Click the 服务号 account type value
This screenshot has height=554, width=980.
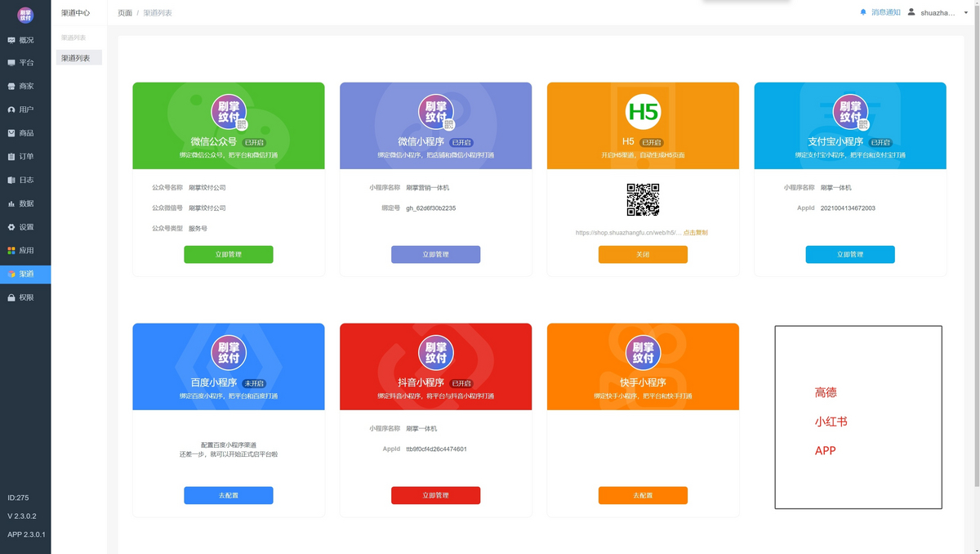(198, 229)
